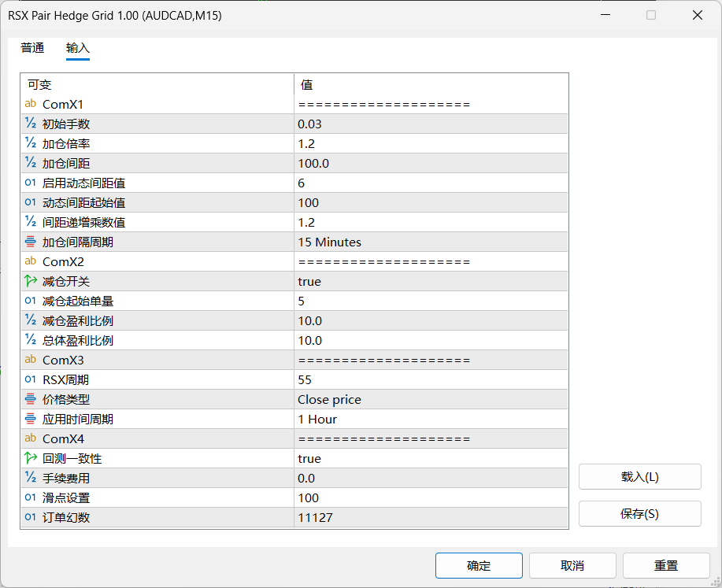Click the enum icon beside 价格类型
This screenshot has width=722, height=588.
tap(31, 399)
